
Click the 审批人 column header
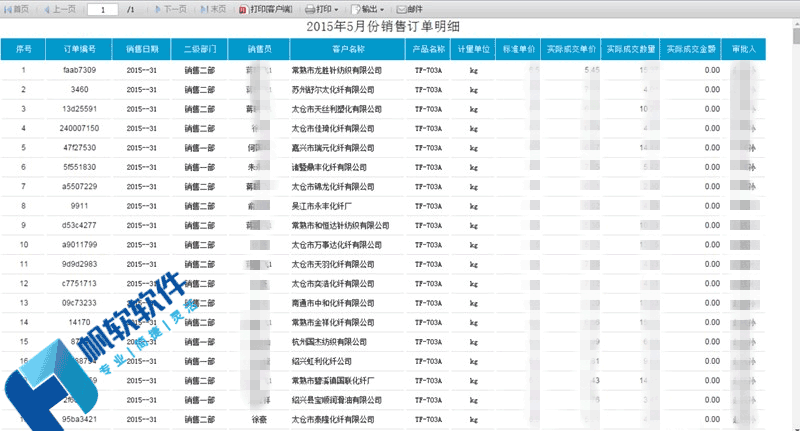click(743, 49)
